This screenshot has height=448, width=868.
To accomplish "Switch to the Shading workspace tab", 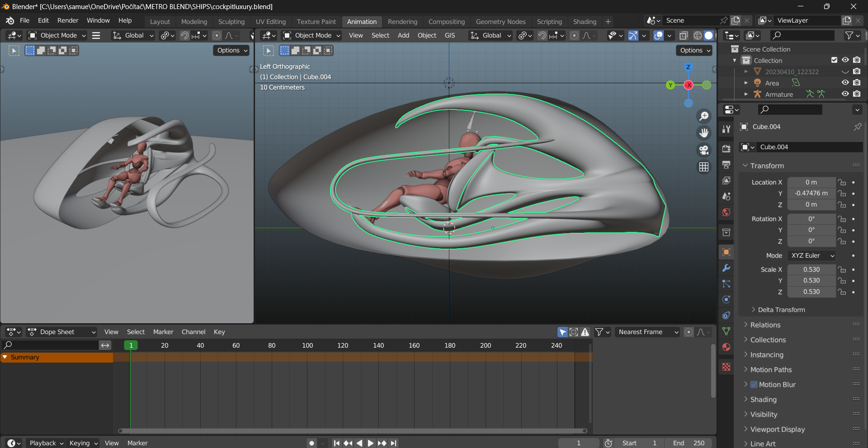I will coord(584,22).
